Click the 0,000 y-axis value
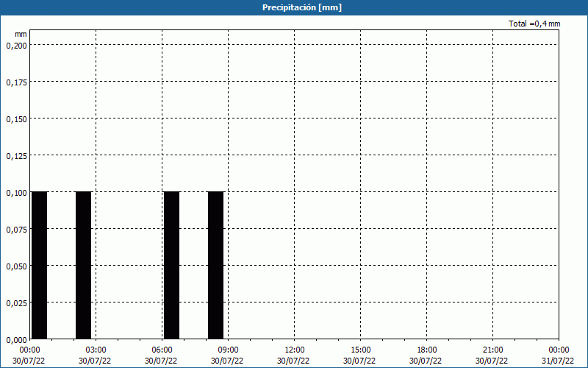 point(17,340)
